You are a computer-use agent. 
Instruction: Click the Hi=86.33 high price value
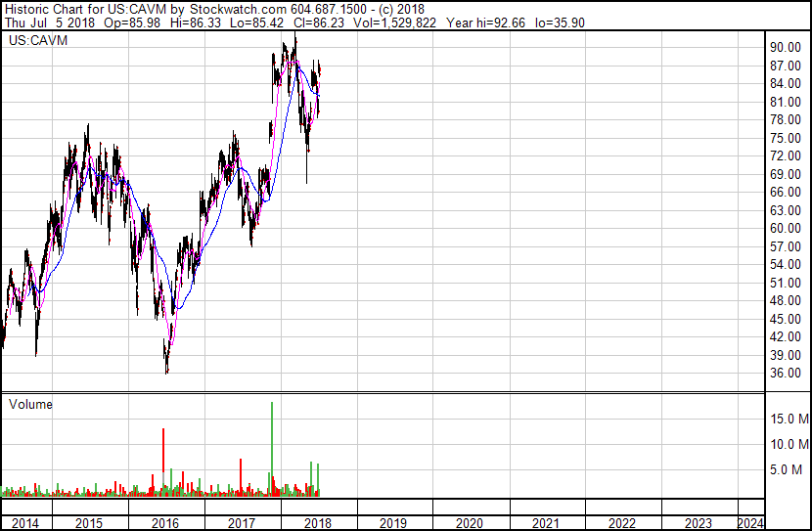pos(195,22)
